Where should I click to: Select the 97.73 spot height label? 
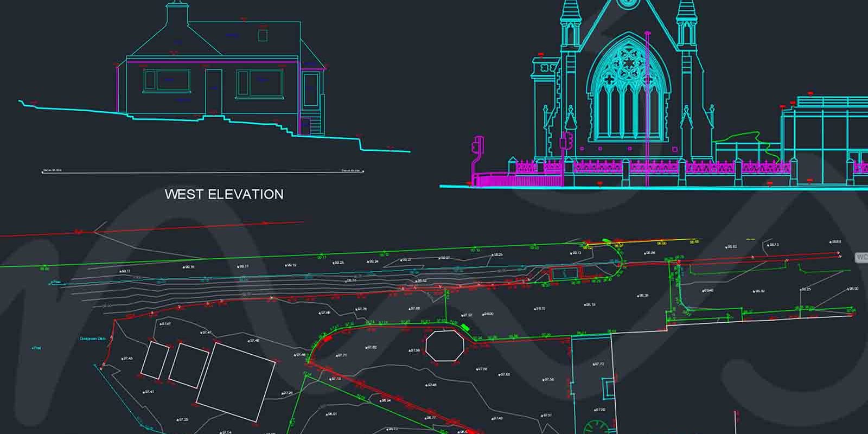point(598,364)
